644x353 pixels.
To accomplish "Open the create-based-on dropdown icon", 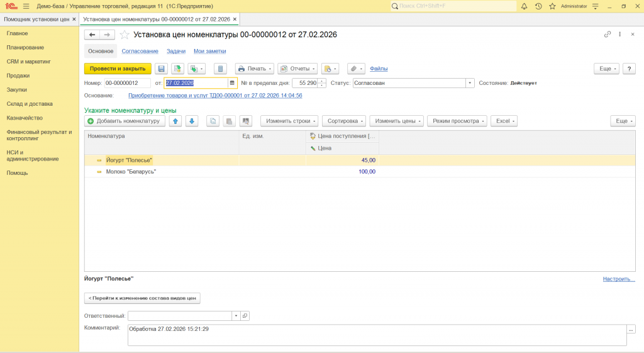I will point(196,69).
